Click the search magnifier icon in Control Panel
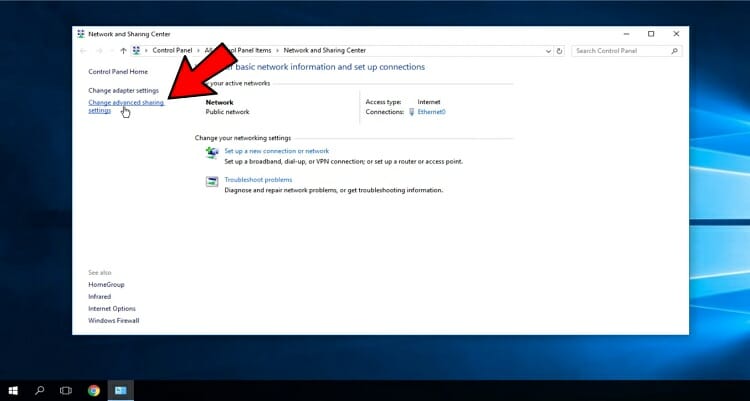Image resolution: width=750 pixels, height=401 pixels. 676,50
